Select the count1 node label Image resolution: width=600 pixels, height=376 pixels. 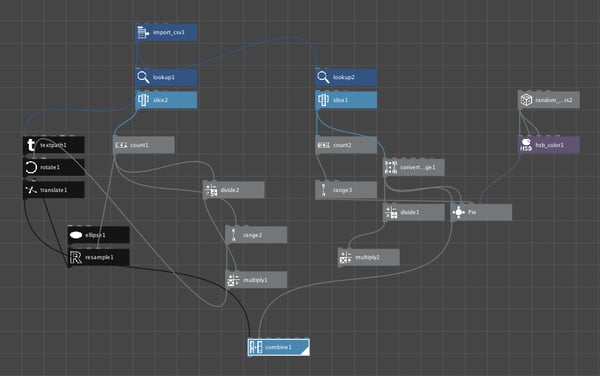point(139,145)
